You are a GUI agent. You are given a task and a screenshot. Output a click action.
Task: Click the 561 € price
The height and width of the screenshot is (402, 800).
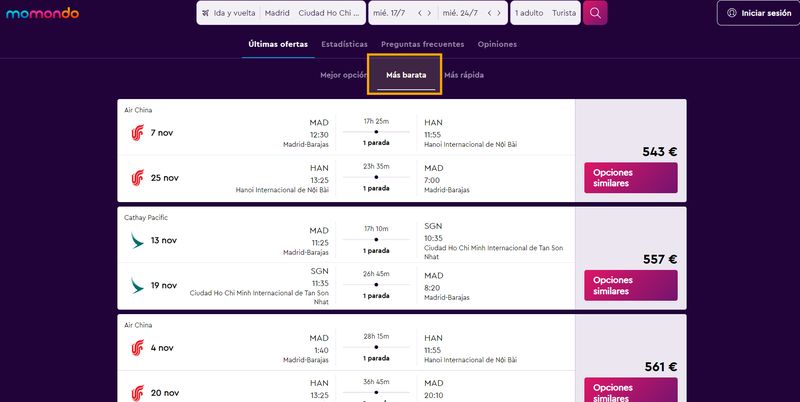pos(660,367)
